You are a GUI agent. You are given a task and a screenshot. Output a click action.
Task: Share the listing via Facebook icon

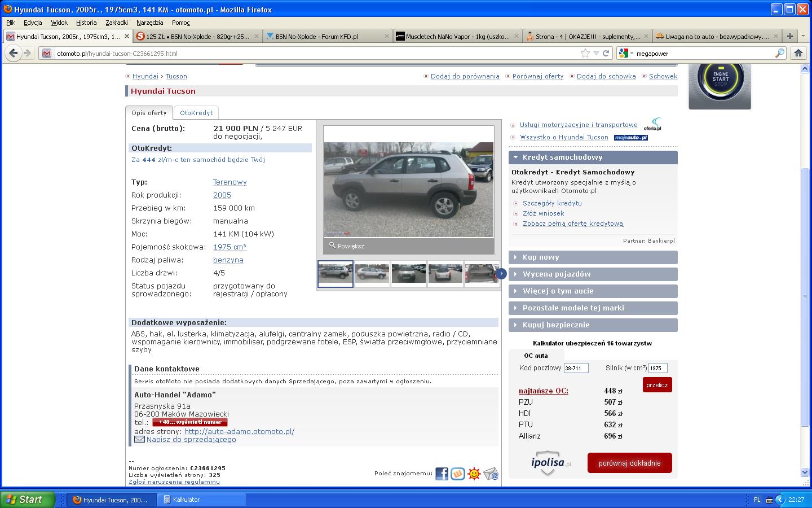pyautogui.click(x=442, y=474)
